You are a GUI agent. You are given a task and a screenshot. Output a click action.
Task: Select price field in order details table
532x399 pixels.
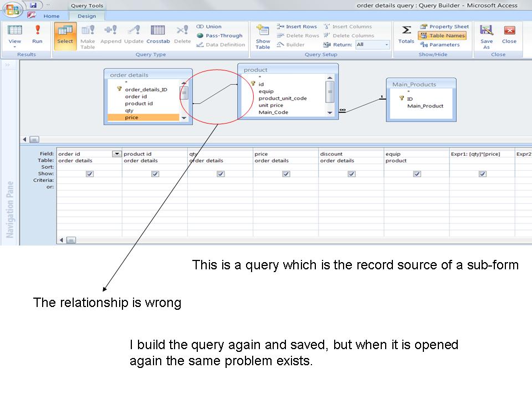[144, 117]
